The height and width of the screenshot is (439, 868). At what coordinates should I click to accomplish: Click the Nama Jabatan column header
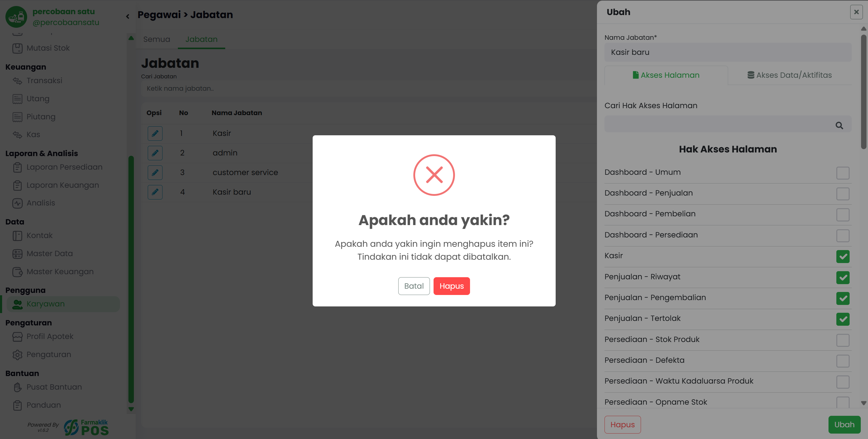click(x=237, y=113)
